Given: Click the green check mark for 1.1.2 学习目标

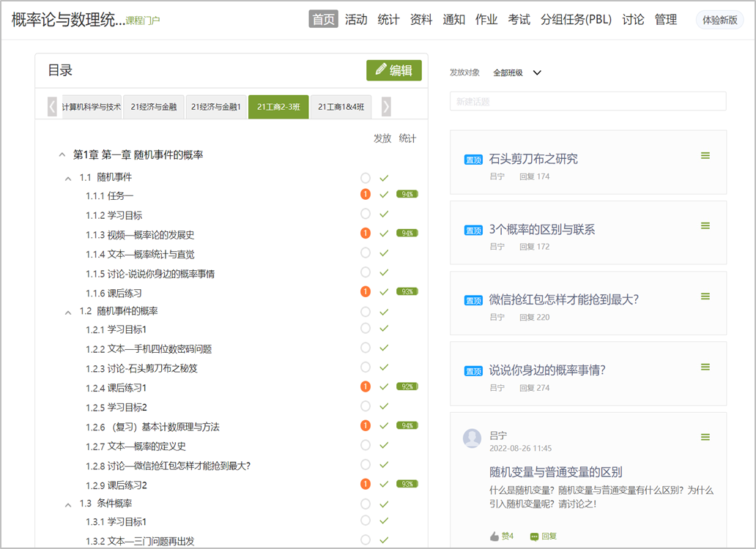Looking at the screenshot, I should click(x=384, y=214).
